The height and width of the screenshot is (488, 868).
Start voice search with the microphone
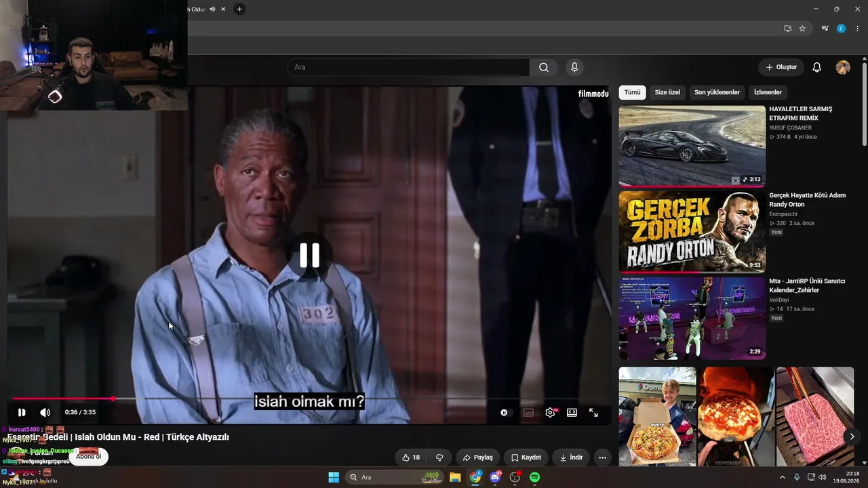tap(574, 67)
